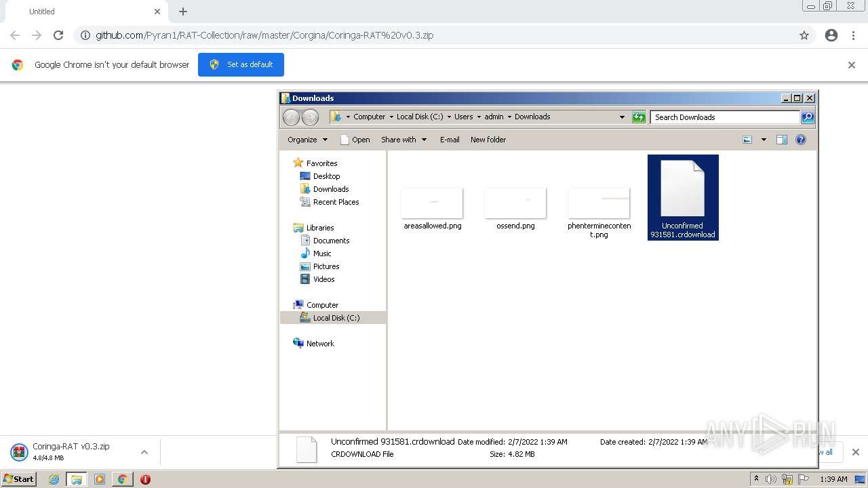Open the address bar history dropdown

(622, 117)
